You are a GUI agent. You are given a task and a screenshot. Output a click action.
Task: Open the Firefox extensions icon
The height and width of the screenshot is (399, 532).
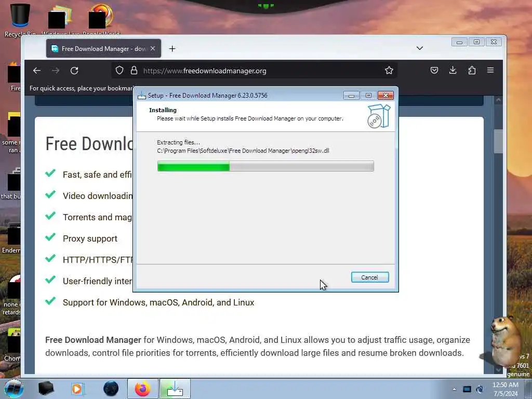click(x=472, y=70)
